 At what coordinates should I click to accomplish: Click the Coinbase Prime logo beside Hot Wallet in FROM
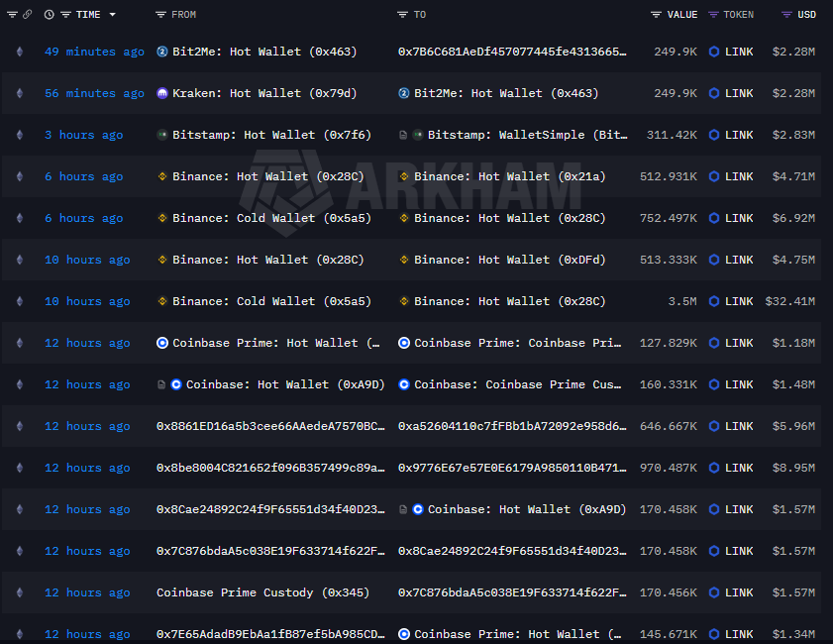162,343
